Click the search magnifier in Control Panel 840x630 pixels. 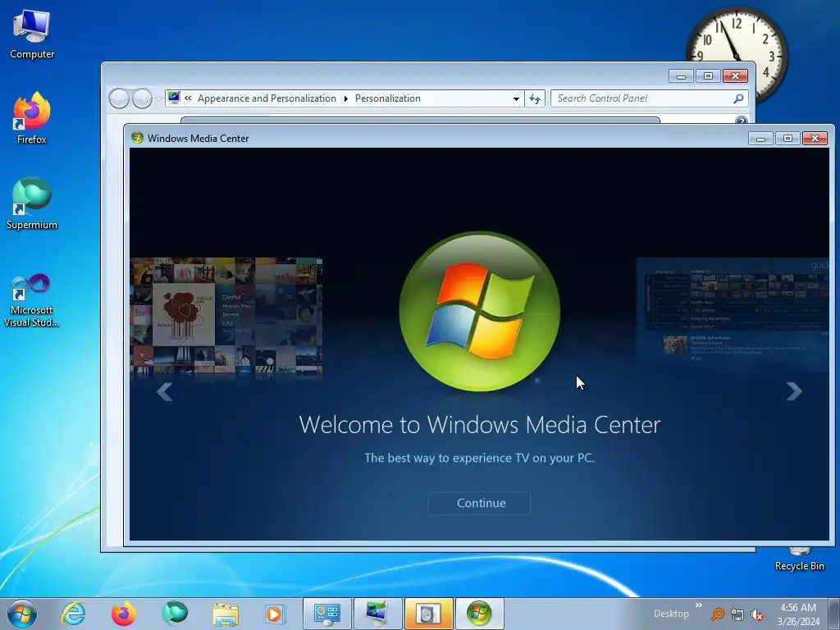coord(739,98)
